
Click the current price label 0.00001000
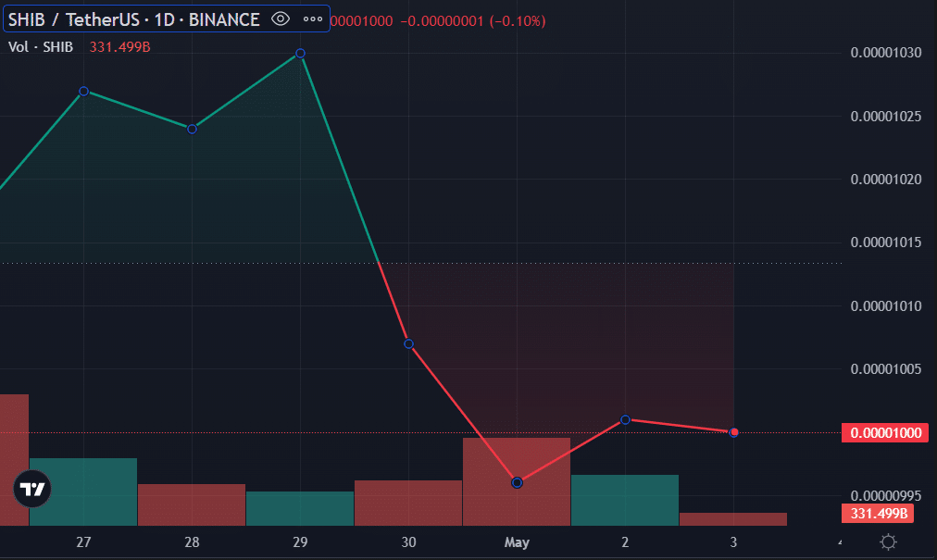(885, 432)
